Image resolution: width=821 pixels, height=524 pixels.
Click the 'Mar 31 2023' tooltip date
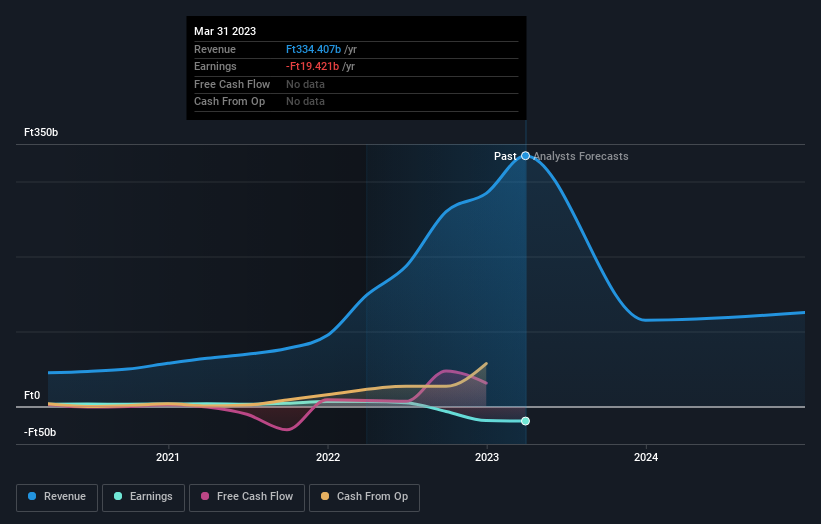coord(225,31)
